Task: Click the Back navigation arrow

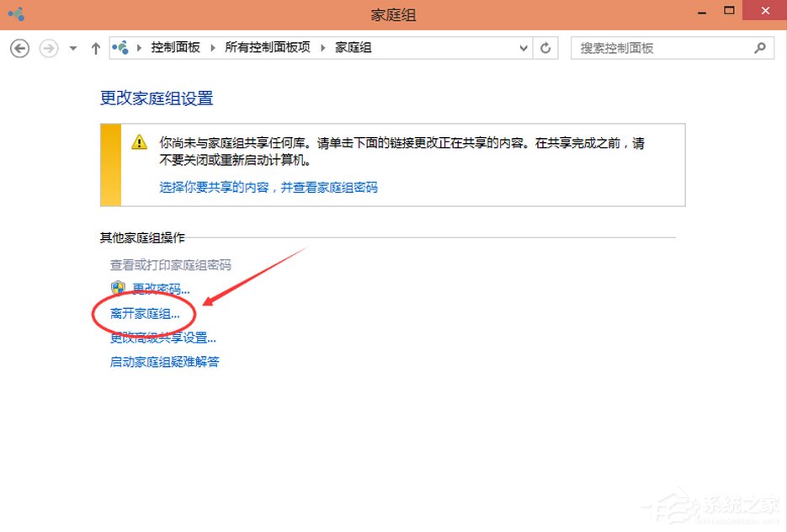Action: [x=19, y=48]
